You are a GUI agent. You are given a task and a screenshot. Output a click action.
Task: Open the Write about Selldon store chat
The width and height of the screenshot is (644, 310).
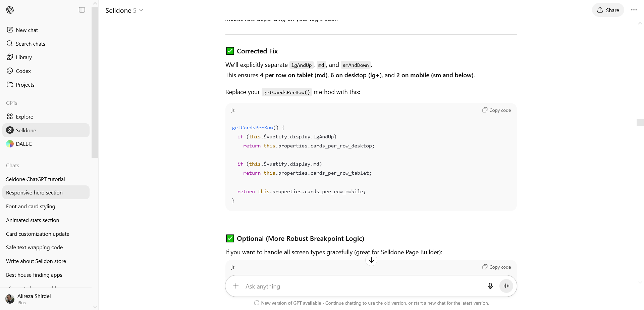[x=46, y=261]
